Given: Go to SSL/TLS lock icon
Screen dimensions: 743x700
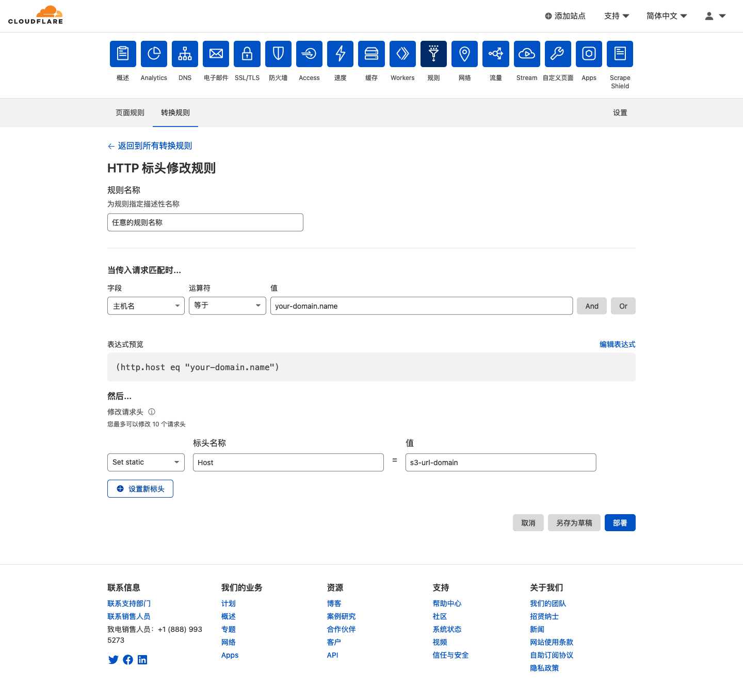Looking at the screenshot, I should 247,54.
